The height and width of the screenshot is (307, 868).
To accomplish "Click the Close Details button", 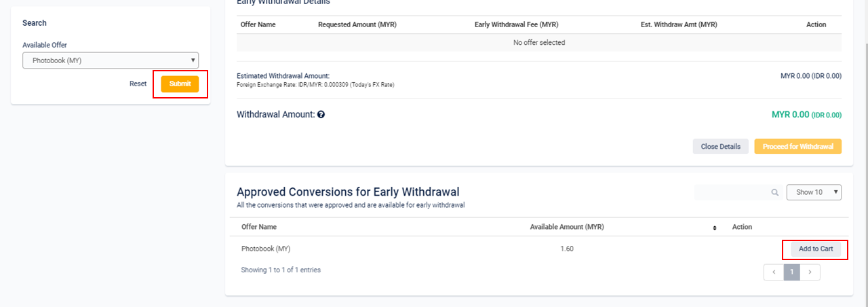I will [x=721, y=146].
